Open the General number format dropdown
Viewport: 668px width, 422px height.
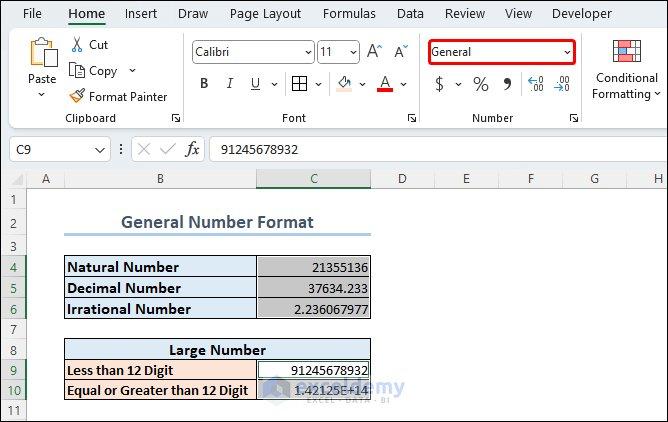point(567,52)
